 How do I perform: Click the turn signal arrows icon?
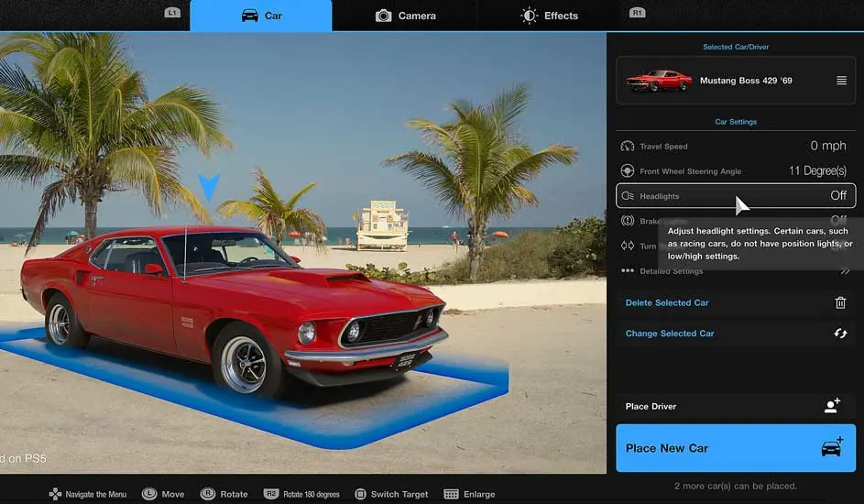point(628,246)
